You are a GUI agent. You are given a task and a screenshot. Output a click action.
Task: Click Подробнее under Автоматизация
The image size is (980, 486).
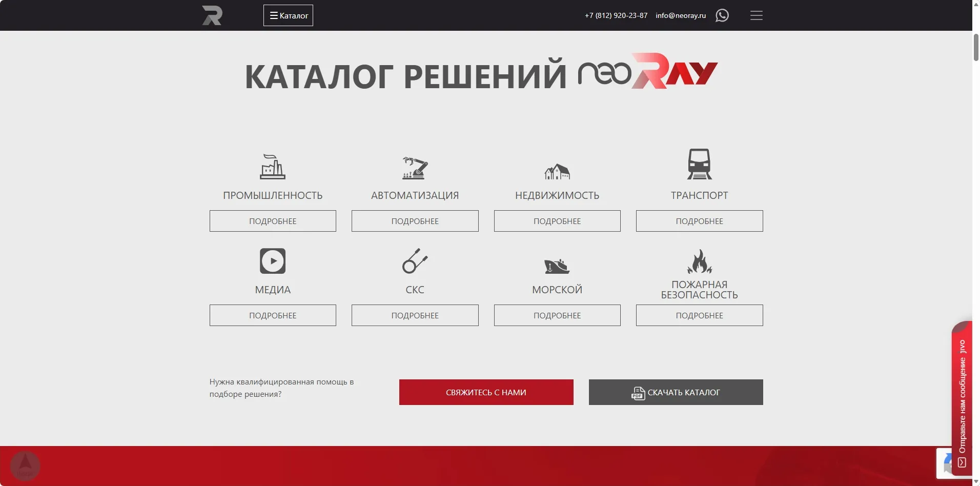415,221
